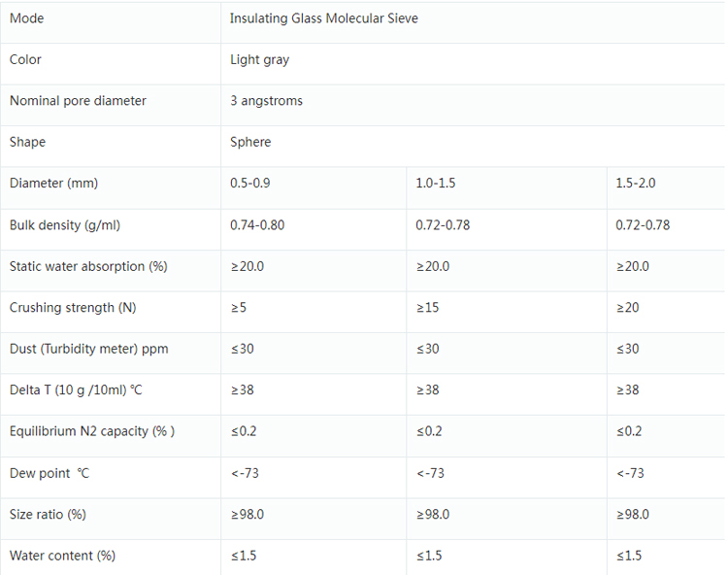Click the Bulk density (g/ml) label
This screenshot has width=728, height=575.
click(65, 225)
